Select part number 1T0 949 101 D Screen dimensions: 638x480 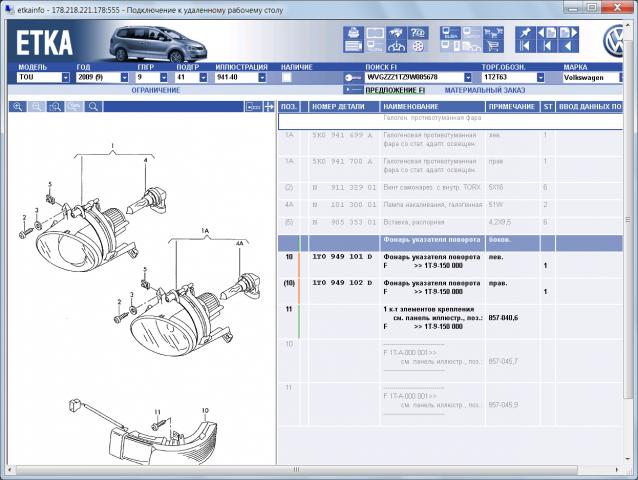tap(342, 257)
